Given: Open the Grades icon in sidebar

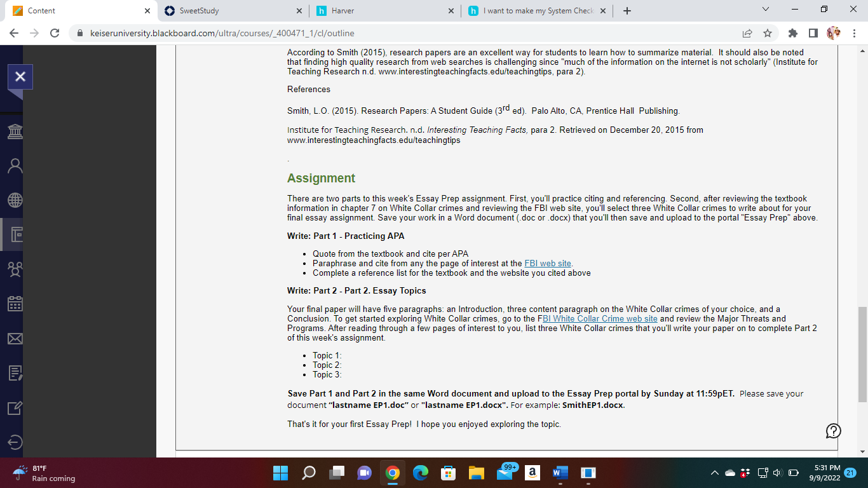Looking at the screenshot, I should (x=15, y=373).
